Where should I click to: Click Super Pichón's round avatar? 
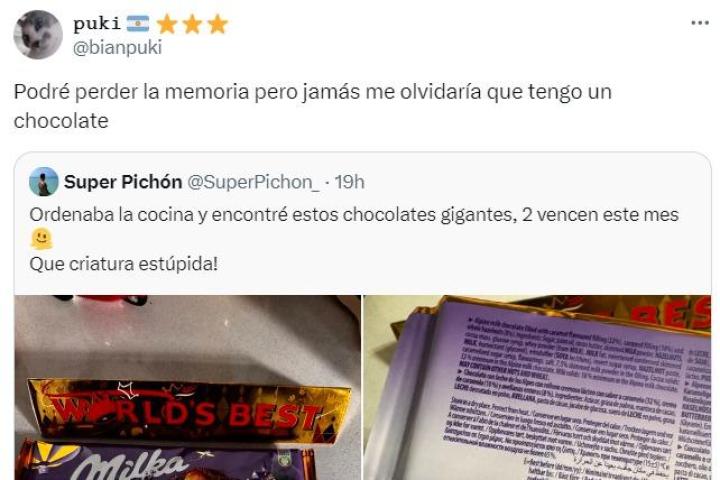(44, 181)
